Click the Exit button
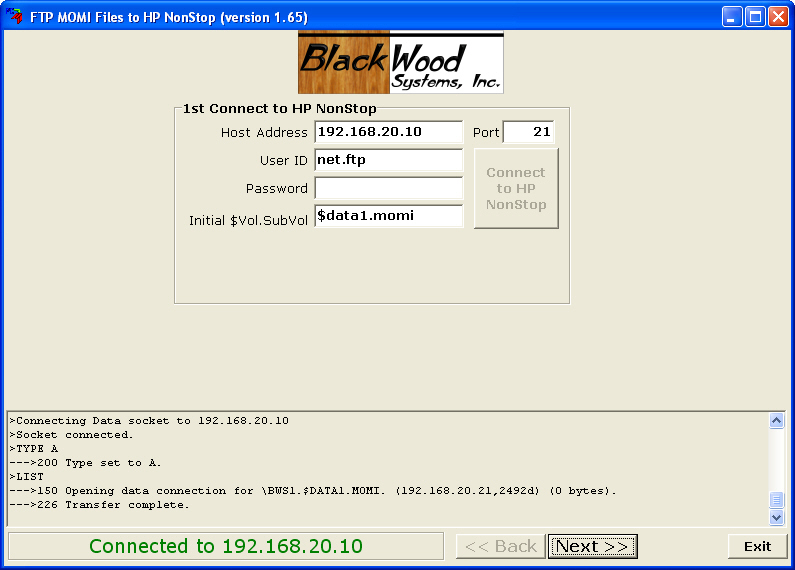Screen dimensions: 795x570 tap(757, 546)
